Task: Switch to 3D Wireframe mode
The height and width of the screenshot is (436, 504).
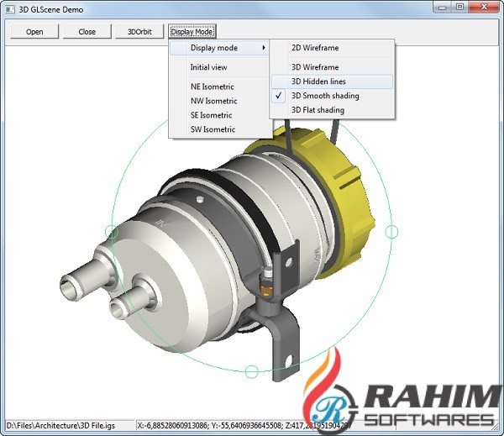Action: tap(332, 67)
